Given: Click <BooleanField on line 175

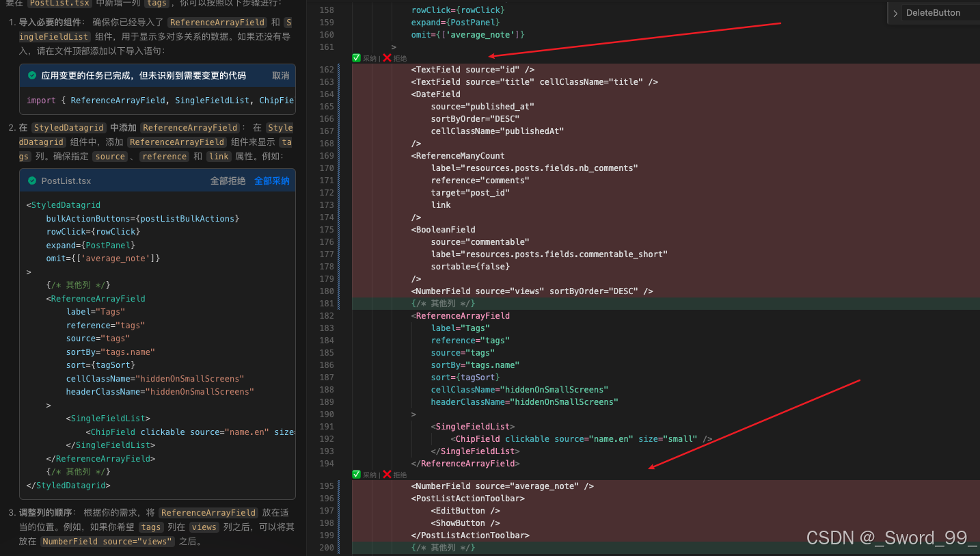Looking at the screenshot, I should click(444, 230).
